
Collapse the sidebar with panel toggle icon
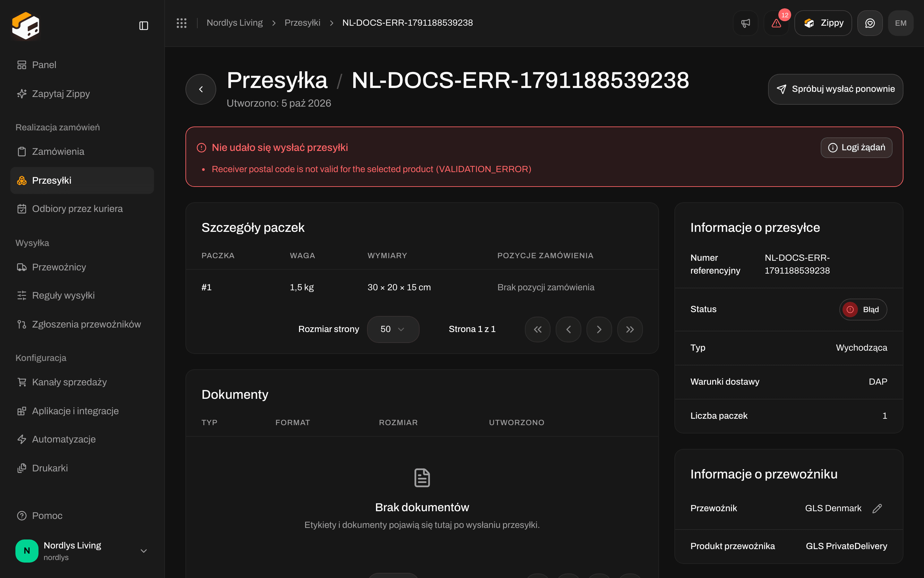(143, 26)
